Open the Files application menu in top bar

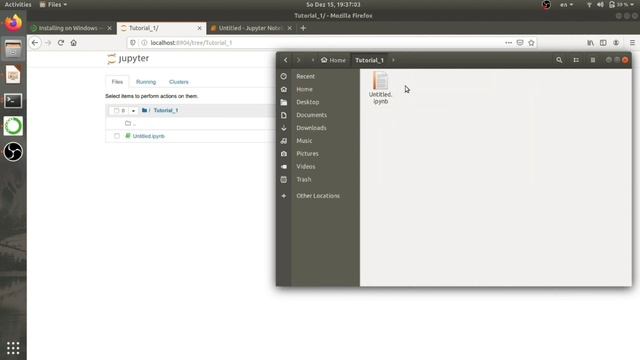point(53,4)
